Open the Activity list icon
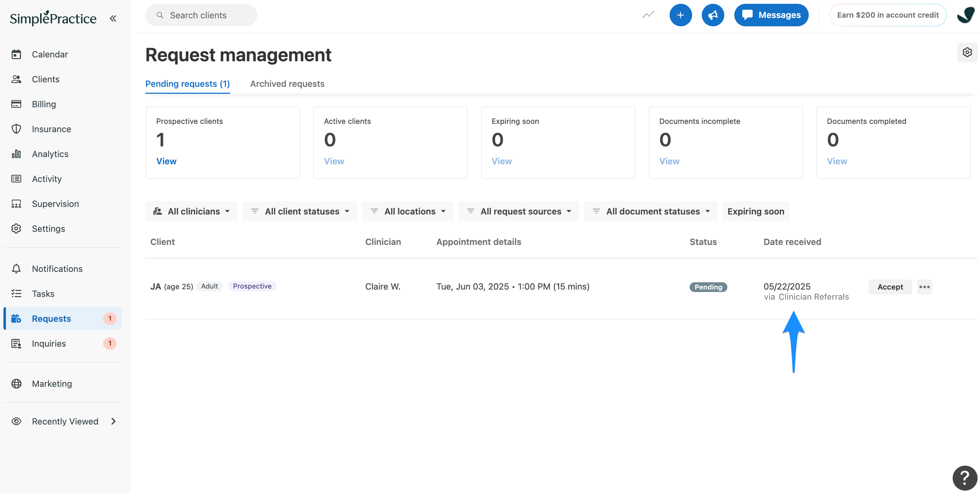Screen dimensions: 980x493 (x=16, y=179)
